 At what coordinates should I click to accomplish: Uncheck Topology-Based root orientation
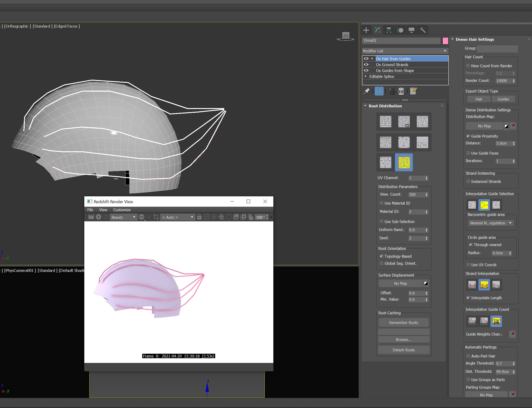(382, 256)
